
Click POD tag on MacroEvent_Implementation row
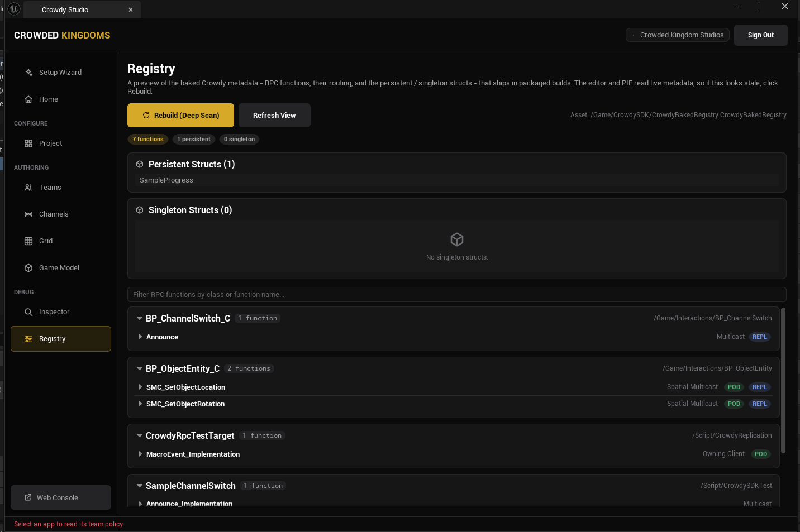point(761,454)
